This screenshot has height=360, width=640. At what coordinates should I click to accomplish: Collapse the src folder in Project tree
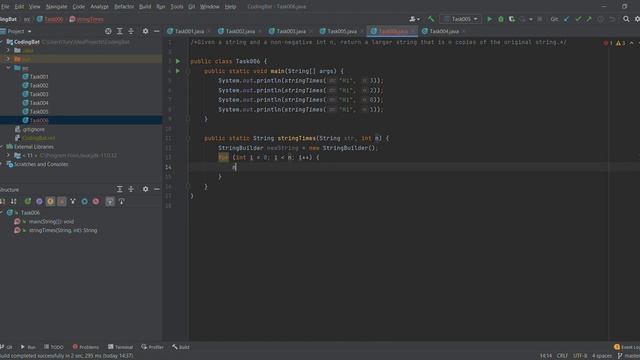pos(8,68)
